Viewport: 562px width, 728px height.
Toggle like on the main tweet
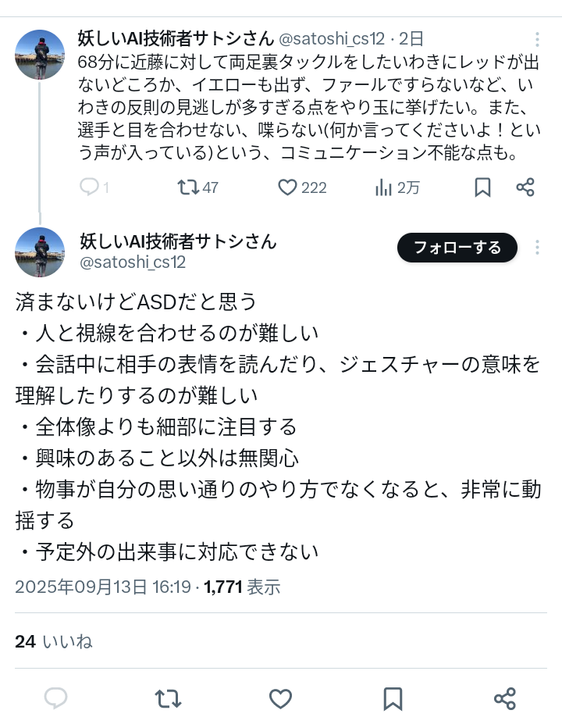tap(280, 698)
